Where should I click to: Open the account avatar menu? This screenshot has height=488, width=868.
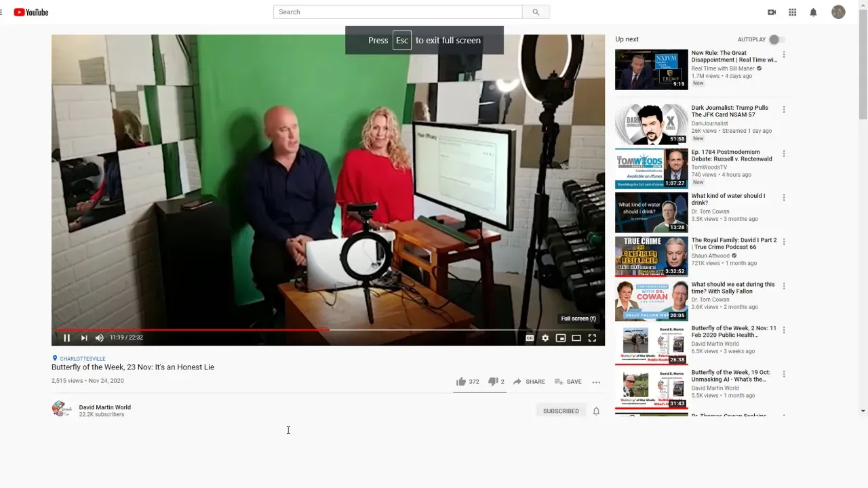coord(838,12)
